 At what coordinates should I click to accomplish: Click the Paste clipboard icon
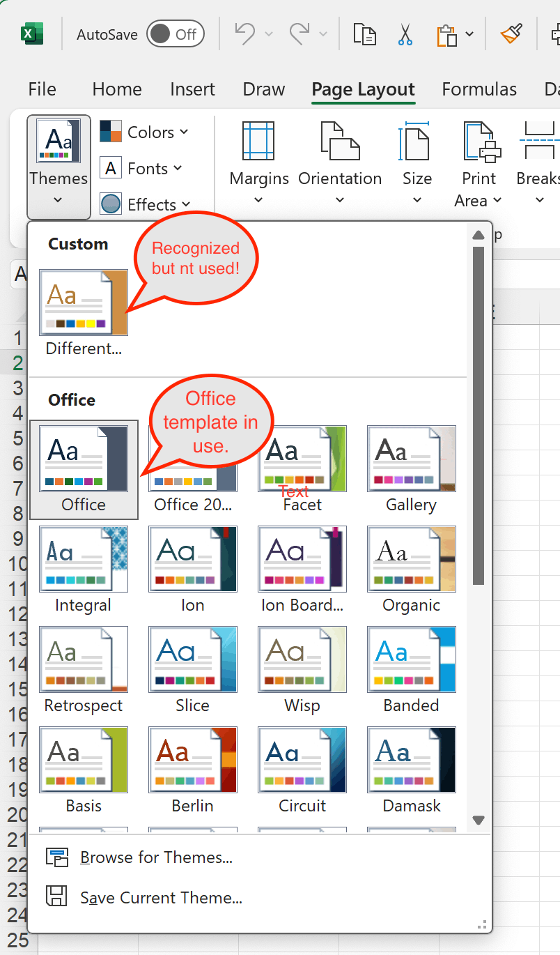[x=446, y=35]
